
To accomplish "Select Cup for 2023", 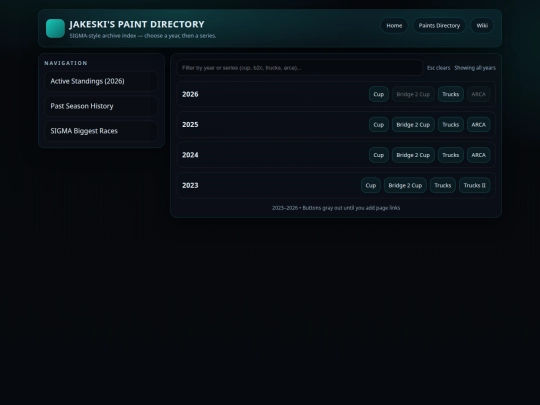I will [371, 185].
